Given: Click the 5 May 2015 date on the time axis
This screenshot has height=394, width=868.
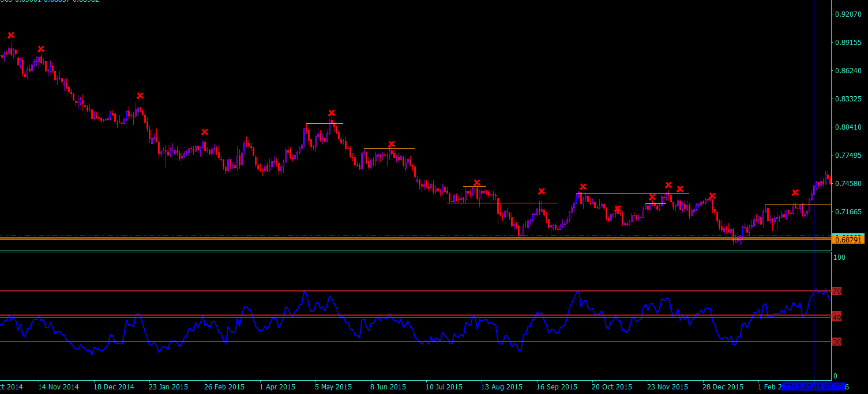Looking at the screenshot, I should coord(333,387).
